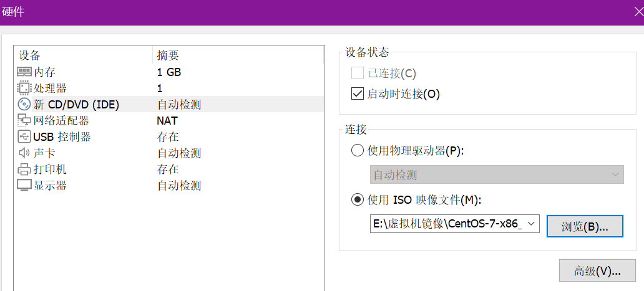The height and width of the screenshot is (291, 644).
Task: Click the sound card (声卡) speaker icon
Action: click(24, 153)
